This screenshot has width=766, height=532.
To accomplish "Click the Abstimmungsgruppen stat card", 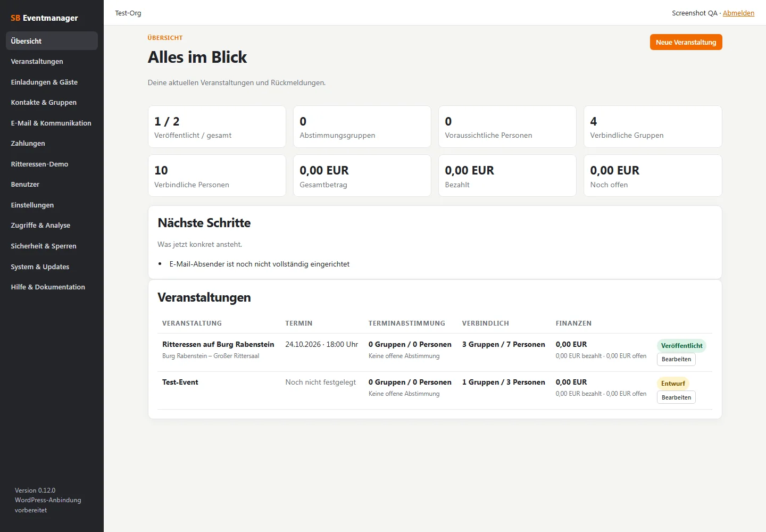I will 362,127.
